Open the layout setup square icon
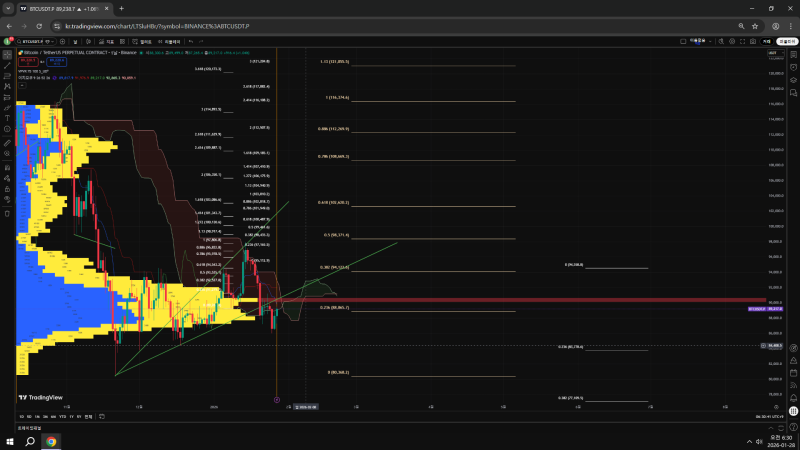Viewport: 800px width, 450px height. 683,41
